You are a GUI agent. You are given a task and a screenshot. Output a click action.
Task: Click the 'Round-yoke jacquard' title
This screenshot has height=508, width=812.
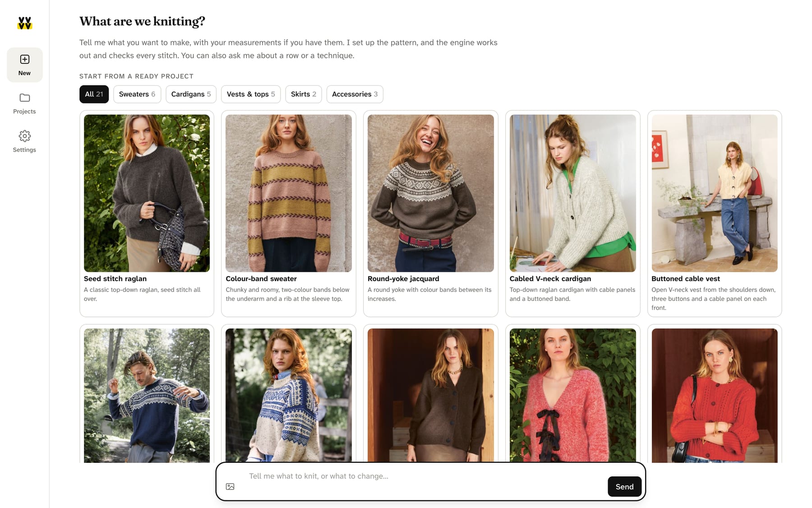[x=403, y=279]
